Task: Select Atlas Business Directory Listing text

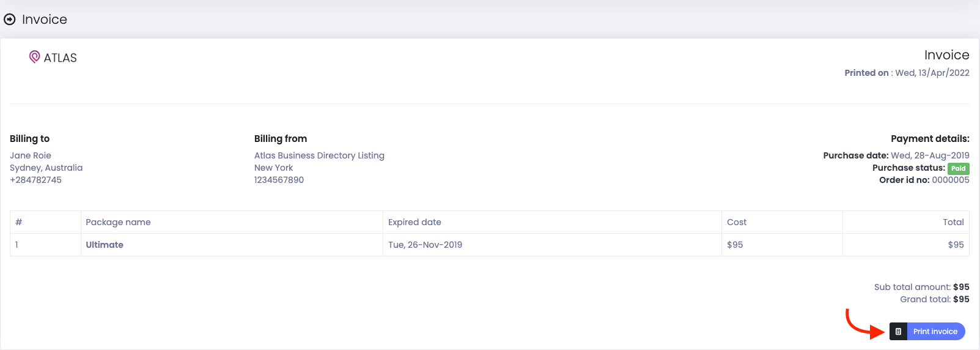Action: click(319, 155)
